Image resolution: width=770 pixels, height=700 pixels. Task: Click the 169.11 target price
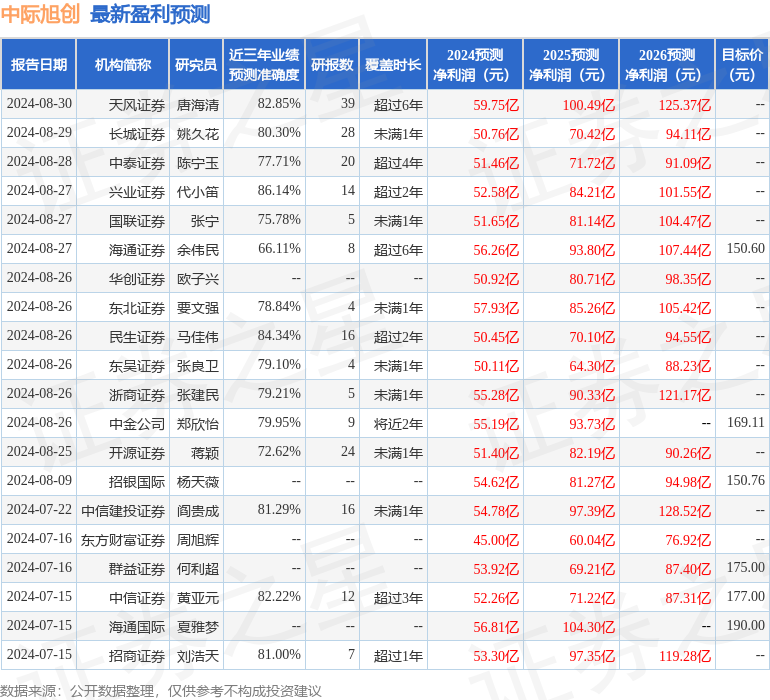[745, 422]
